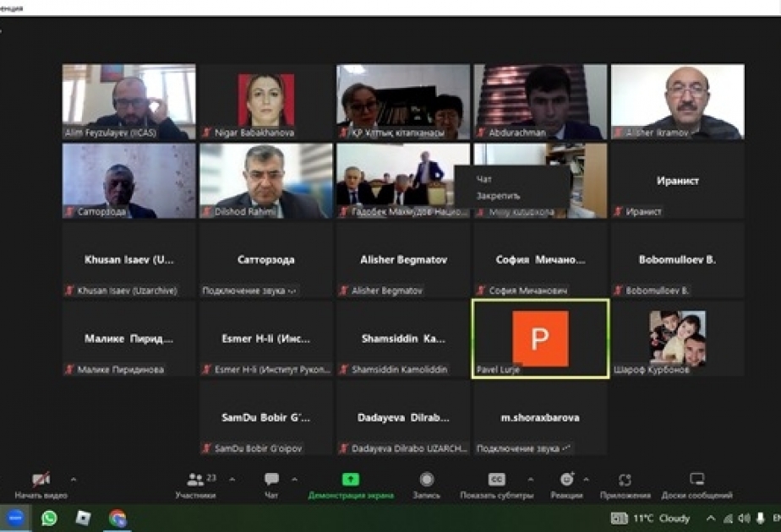The width and height of the screenshot is (781, 532).
Task: Expand the arrow beside Реакции
Action: coord(587,480)
